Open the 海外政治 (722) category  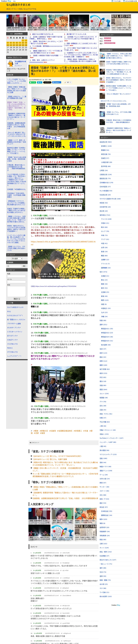105,215
